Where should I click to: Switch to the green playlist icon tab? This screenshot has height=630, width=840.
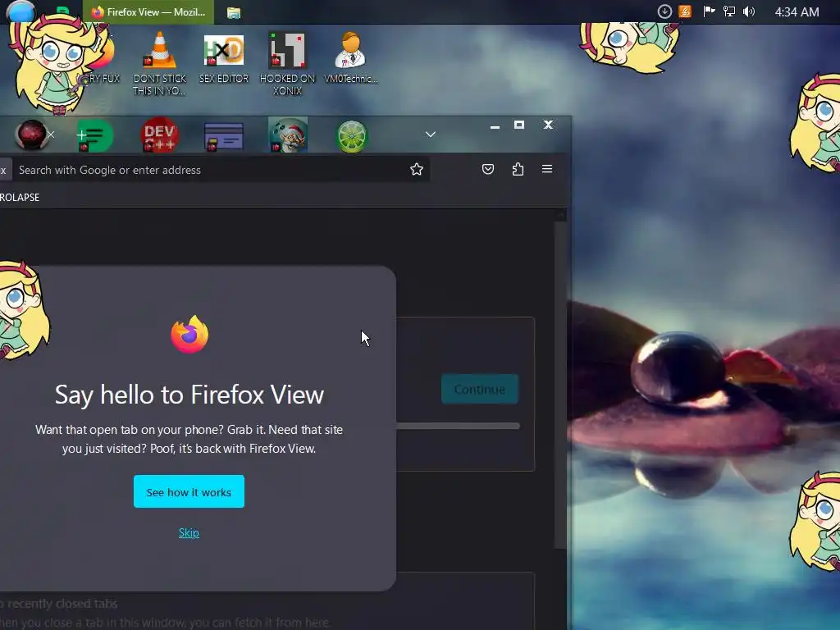[x=95, y=135]
